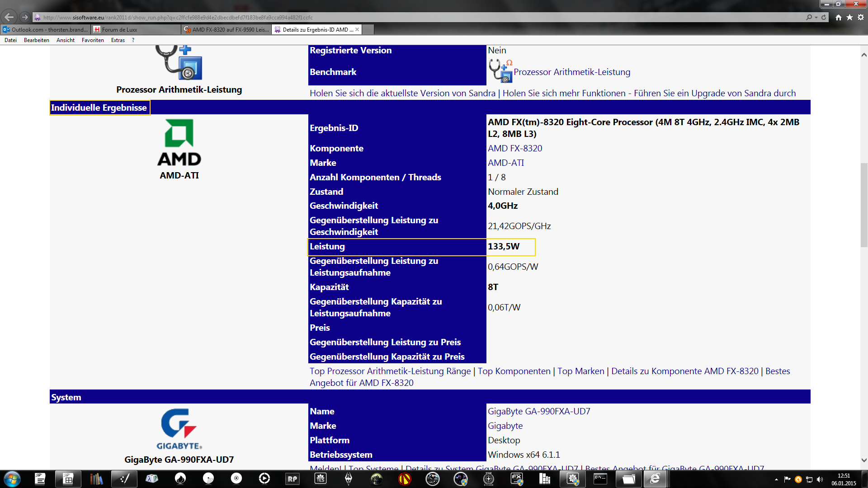The height and width of the screenshot is (488, 868).
Task: Open the ? help menu
Action: point(133,40)
